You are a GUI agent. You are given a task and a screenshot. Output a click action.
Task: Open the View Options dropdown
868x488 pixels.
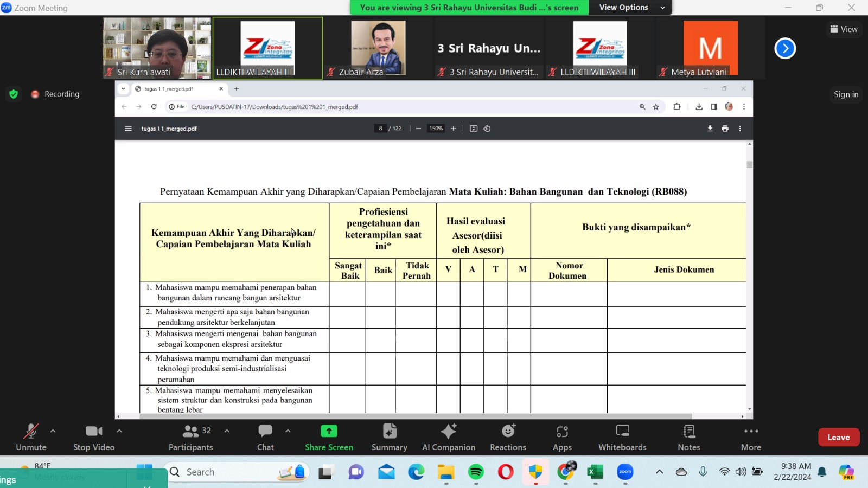[631, 8]
